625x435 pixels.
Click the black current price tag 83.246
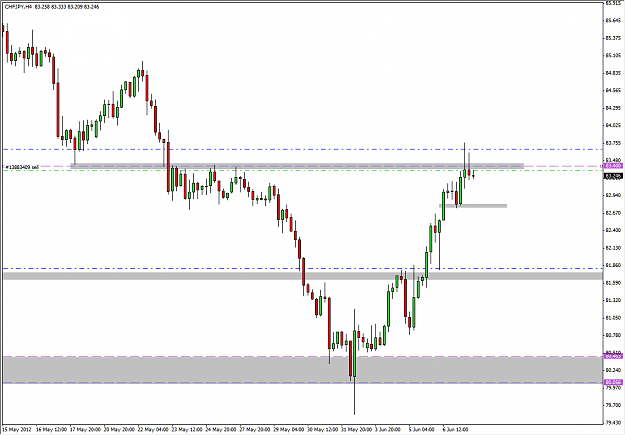click(613, 176)
